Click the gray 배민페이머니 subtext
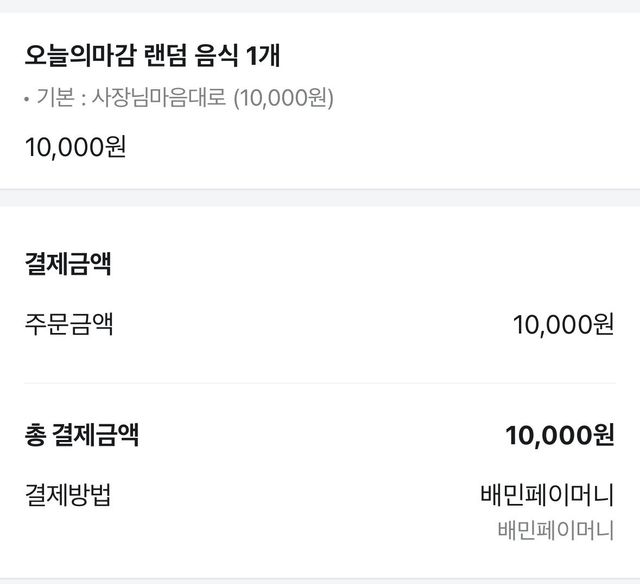 tap(555, 530)
